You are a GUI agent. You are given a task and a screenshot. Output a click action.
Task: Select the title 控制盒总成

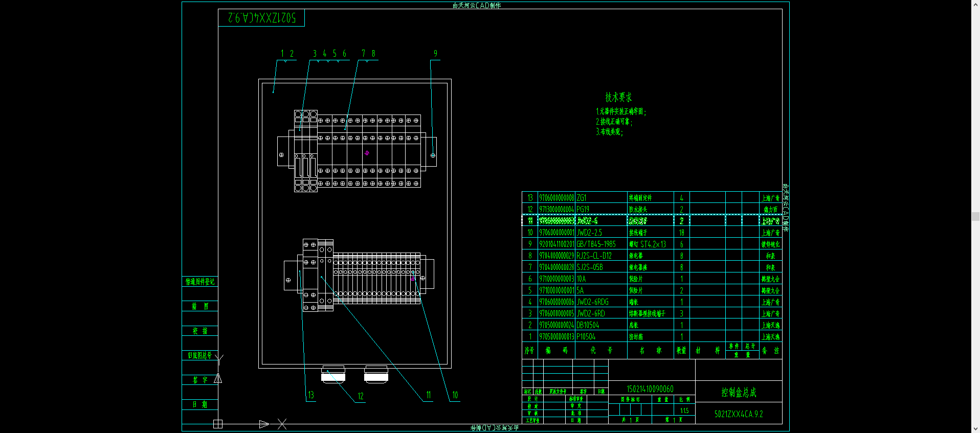click(739, 392)
